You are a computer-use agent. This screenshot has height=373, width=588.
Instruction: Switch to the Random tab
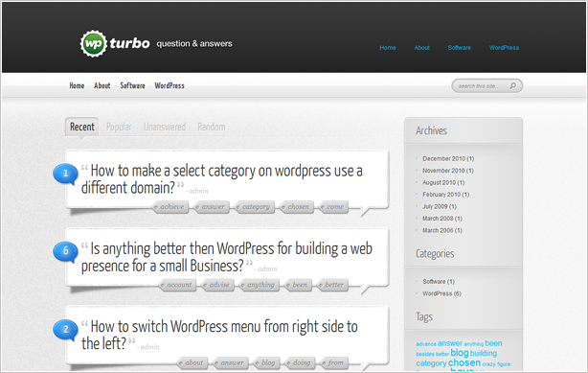coord(212,127)
